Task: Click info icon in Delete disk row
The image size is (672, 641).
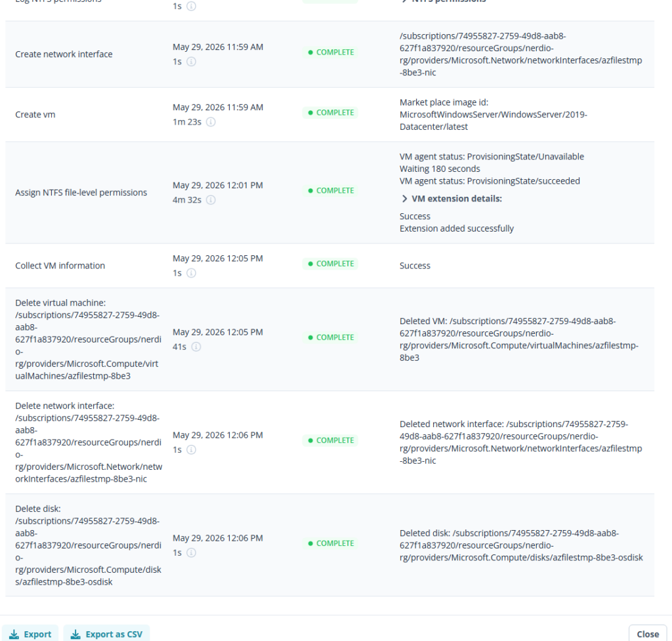Action: pos(191,553)
